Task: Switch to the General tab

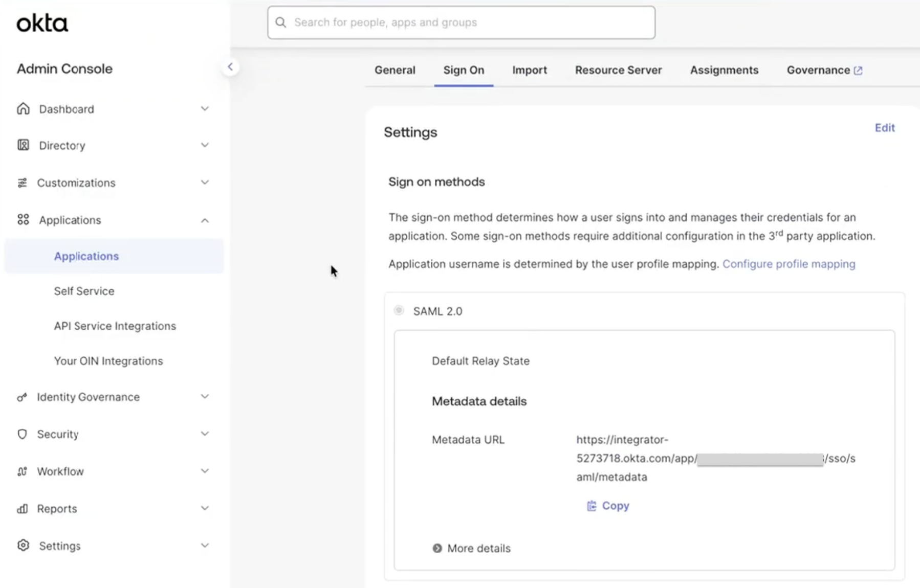Action: point(395,70)
